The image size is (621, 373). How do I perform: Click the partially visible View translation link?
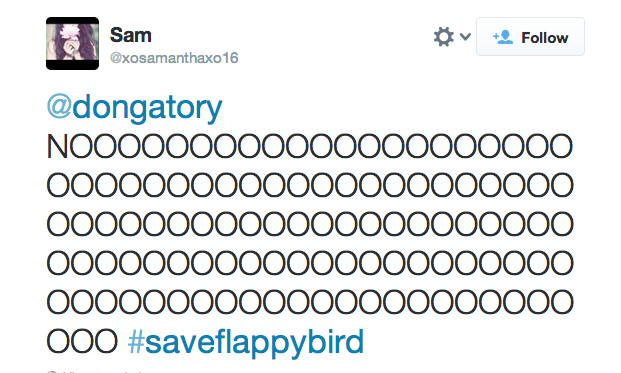tap(103, 371)
